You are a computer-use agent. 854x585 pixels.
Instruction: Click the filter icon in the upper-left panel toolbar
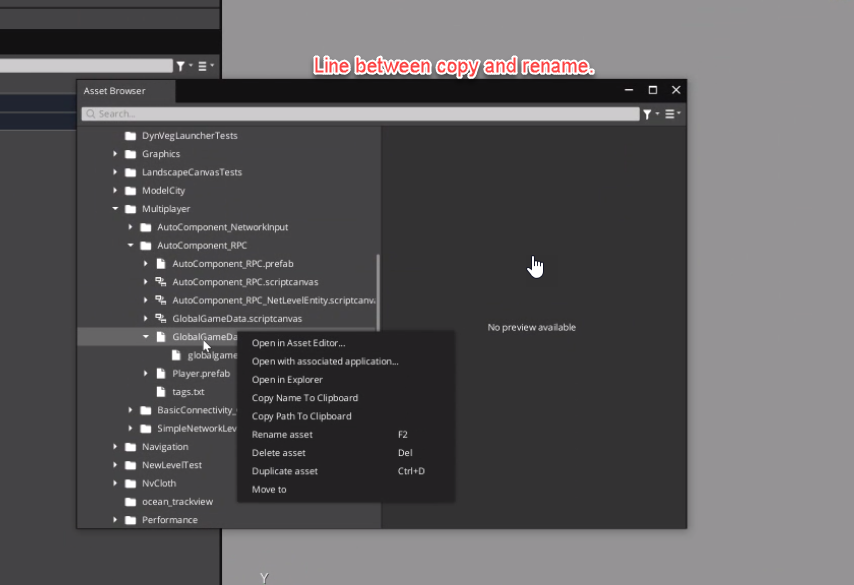coord(180,65)
